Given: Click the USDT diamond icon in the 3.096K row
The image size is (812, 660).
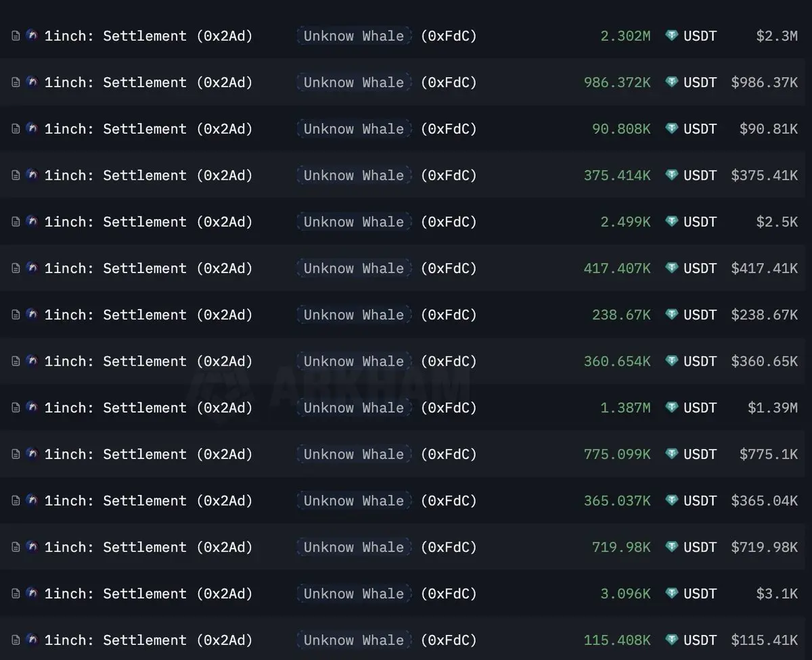Looking at the screenshot, I should tap(671, 593).
